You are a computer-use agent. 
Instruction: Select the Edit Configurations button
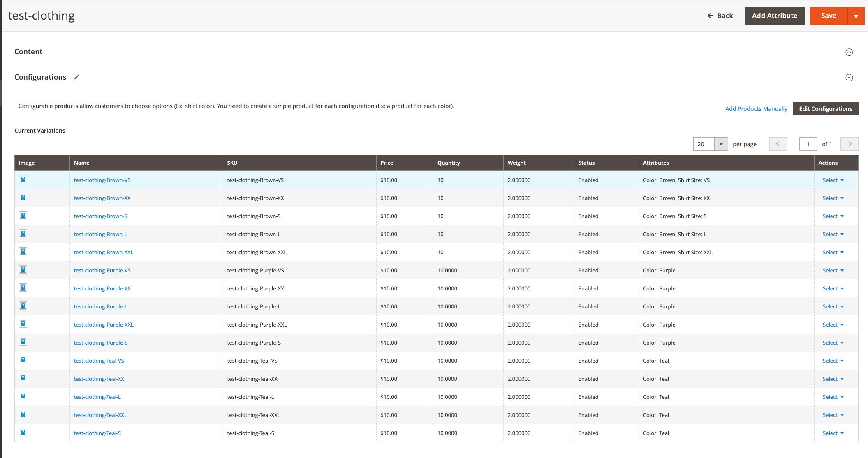coord(825,108)
